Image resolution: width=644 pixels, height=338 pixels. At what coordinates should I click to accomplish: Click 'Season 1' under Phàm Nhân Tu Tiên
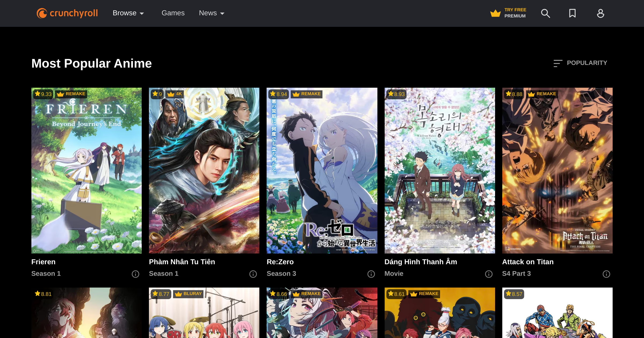[x=164, y=274]
